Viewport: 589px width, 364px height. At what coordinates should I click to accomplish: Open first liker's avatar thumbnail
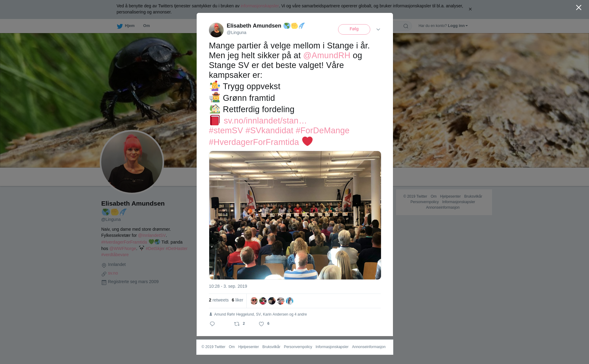(x=254, y=301)
